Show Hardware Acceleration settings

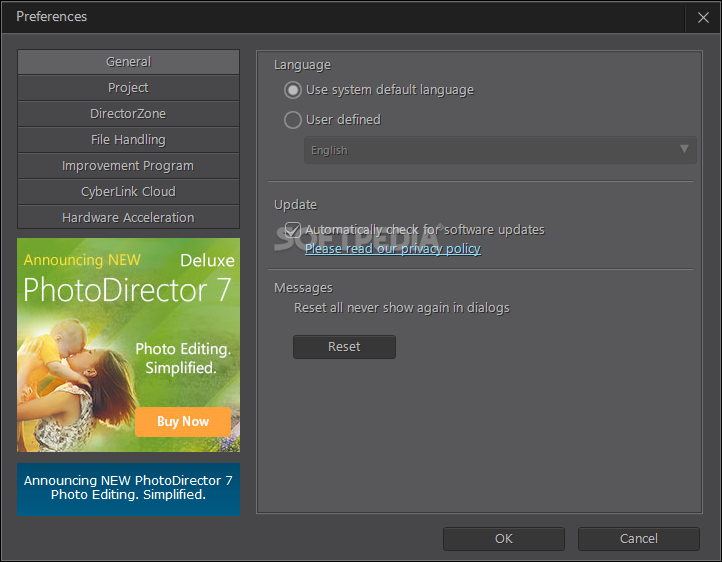128,217
